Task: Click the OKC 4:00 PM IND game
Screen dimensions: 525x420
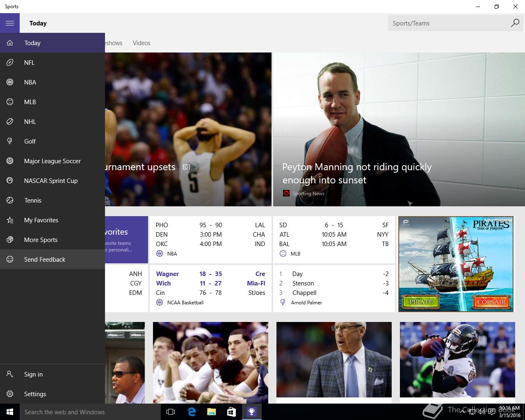Action: tap(210, 244)
